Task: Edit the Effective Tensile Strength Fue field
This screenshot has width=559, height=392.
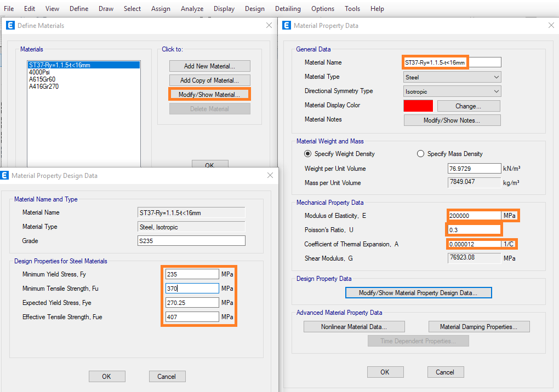Action: click(x=192, y=317)
